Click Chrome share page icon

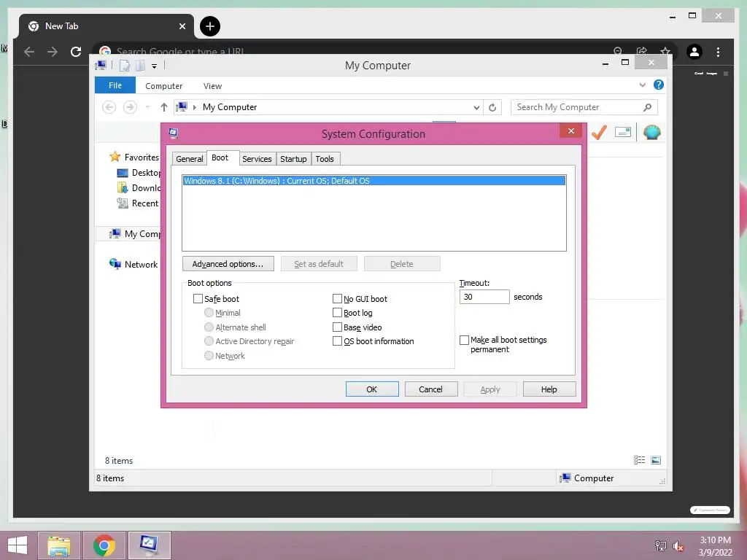pyautogui.click(x=642, y=51)
